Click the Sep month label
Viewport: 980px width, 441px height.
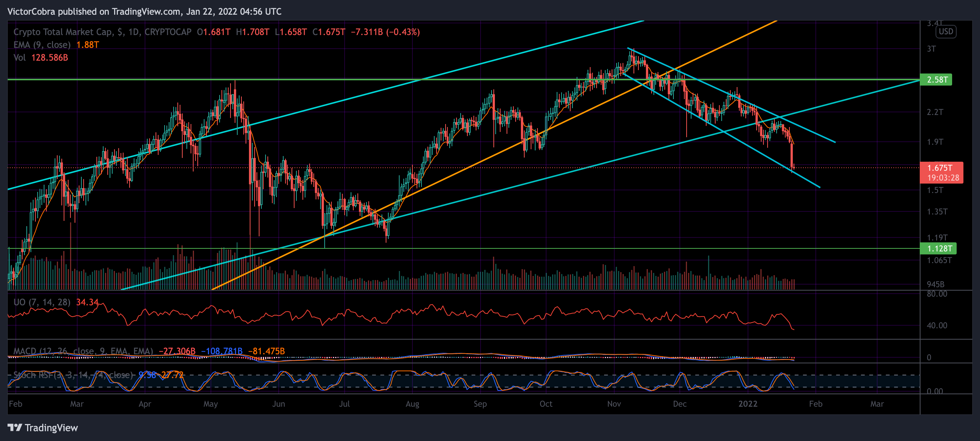tap(480, 404)
